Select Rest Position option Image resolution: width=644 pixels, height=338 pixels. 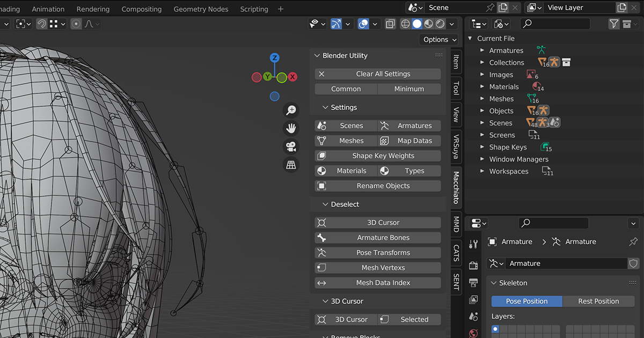click(598, 301)
